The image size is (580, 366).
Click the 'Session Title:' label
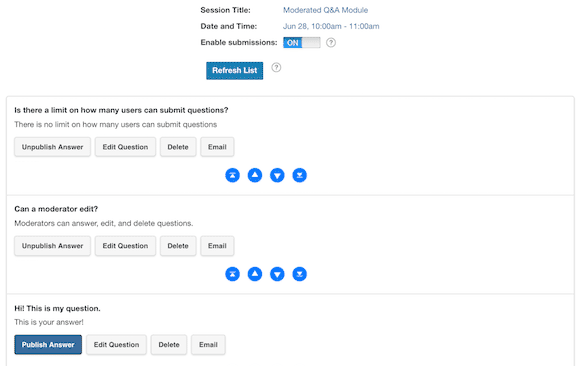pos(225,10)
